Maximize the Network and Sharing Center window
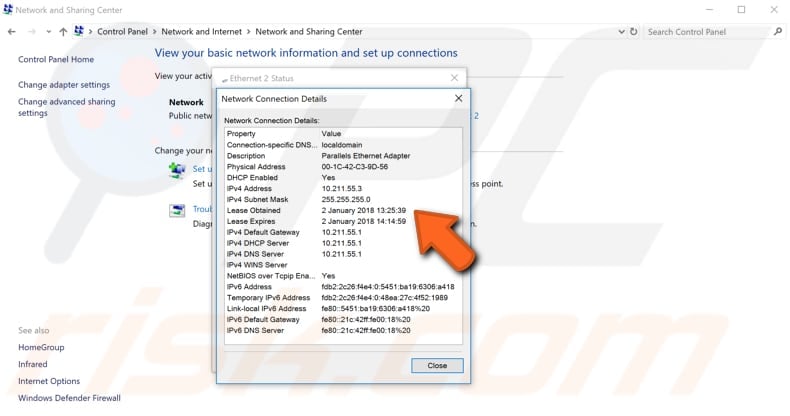The image size is (790, 416). 741,10
